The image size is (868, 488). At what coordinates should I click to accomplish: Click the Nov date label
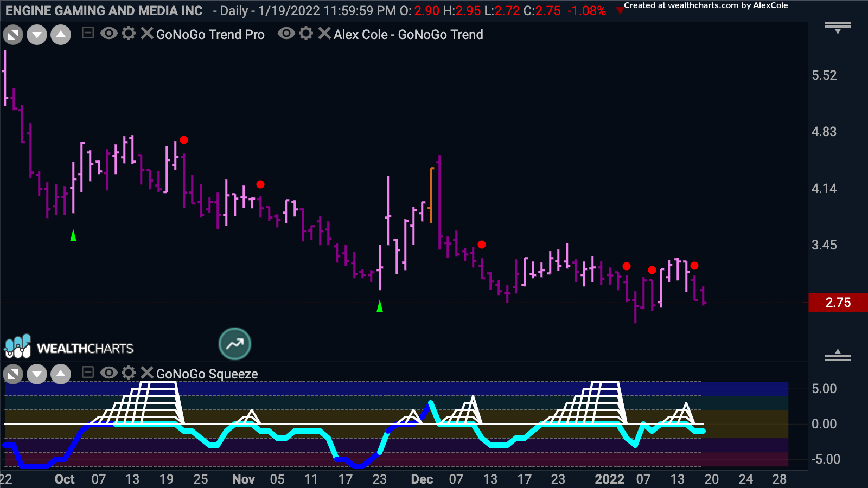(244, 479)
